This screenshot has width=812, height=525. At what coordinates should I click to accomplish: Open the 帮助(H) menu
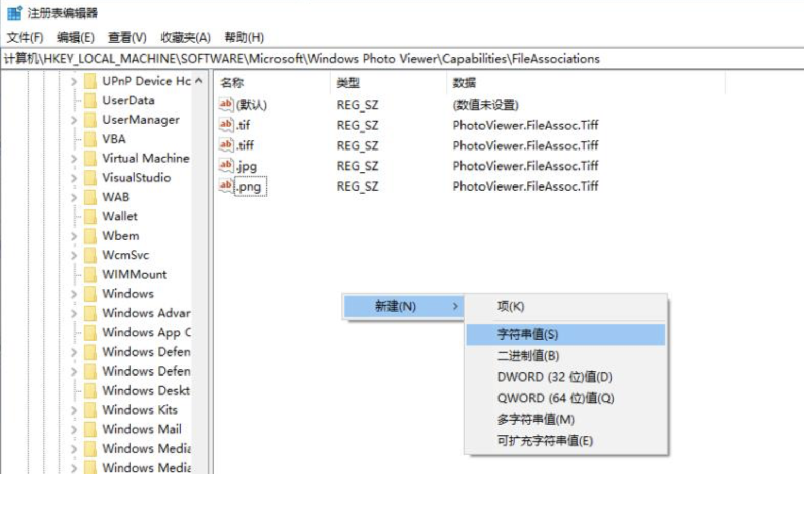coord(244,38)
